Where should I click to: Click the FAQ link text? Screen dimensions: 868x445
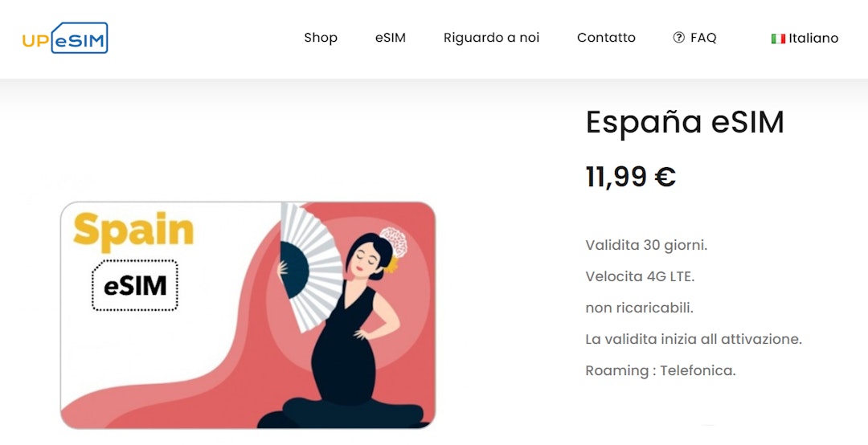(703, 38)
